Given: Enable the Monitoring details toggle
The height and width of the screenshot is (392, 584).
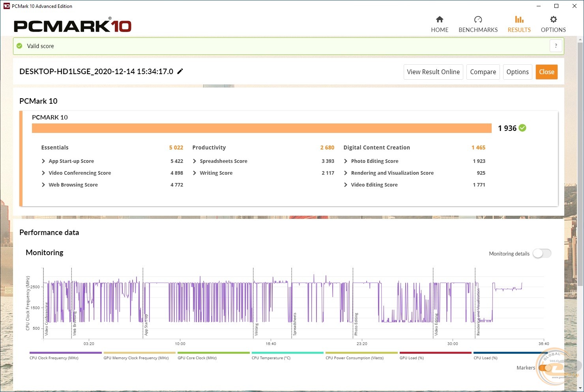Looking at the screenshot, I should click(x=542, y=254).
